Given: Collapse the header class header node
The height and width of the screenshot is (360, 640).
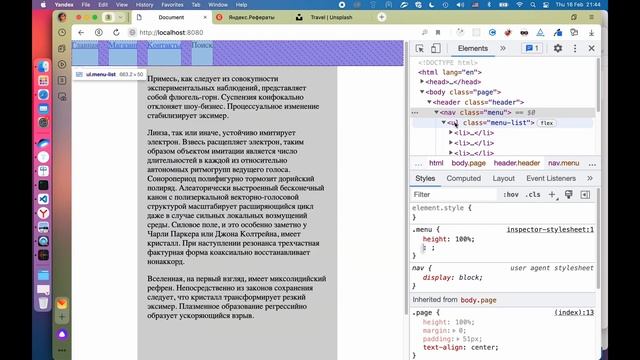Looking at the screenshot, I should tap(429, 102).
